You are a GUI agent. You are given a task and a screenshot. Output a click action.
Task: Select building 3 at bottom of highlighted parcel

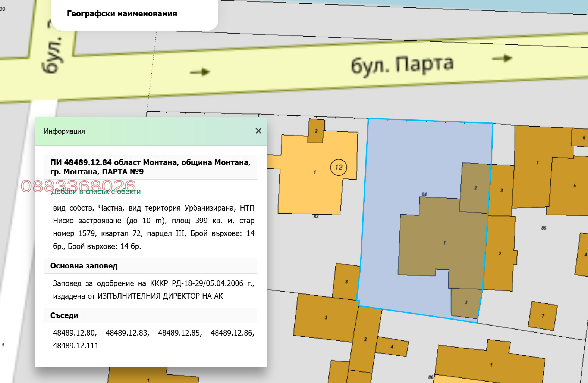[x=465, y=302]
